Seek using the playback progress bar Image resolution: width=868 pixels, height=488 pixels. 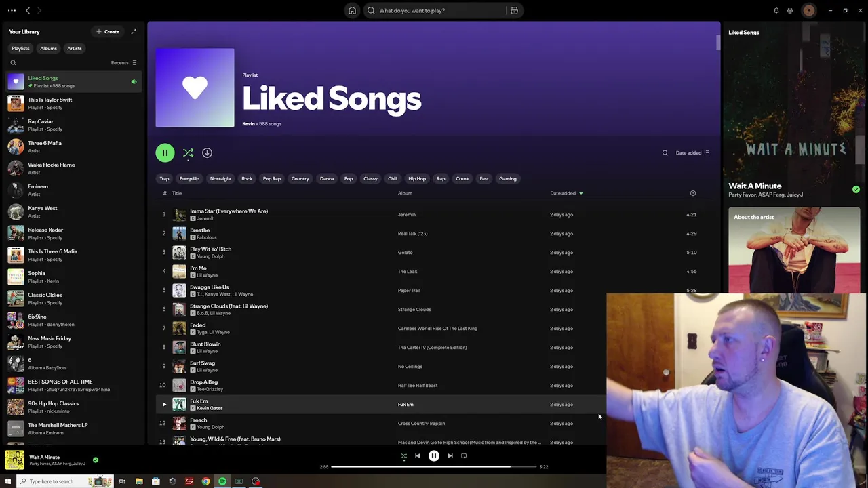434,466
